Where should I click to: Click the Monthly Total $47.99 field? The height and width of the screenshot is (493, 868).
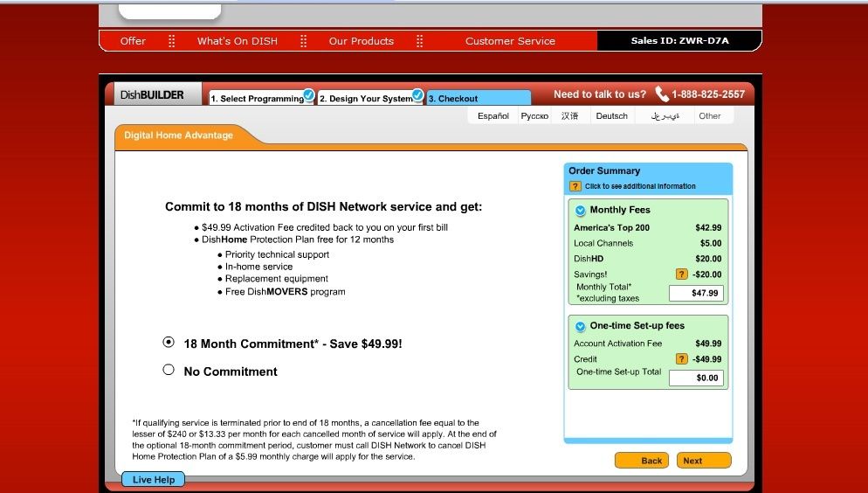696,293
